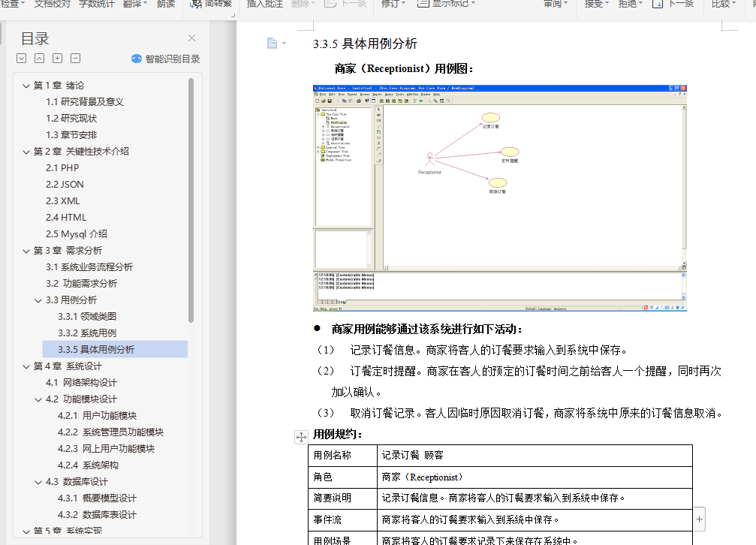Go to 4.2.4 系统架构 heading
Viewport: 756px width, 545px height.
[x=89, y=465]
